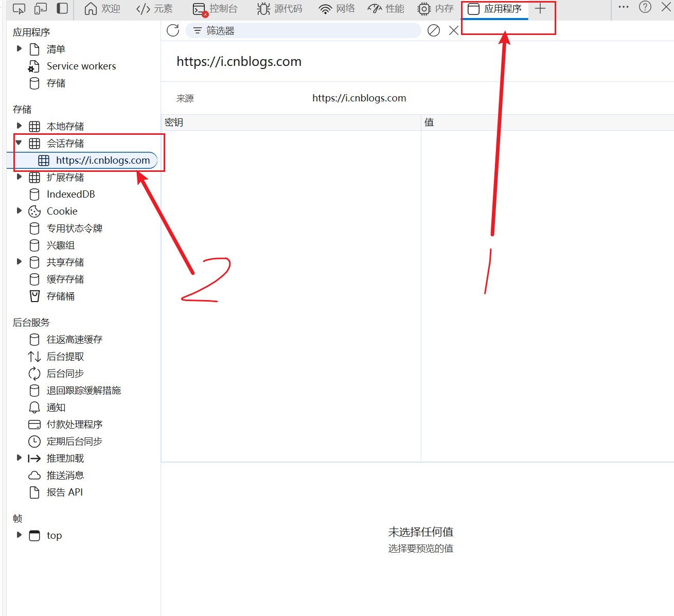This screenshot has width=674, height=616.
Task: Click the origin text next to 来源
Action: 359,98
